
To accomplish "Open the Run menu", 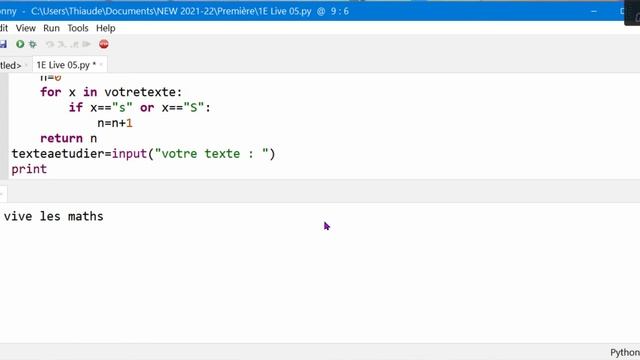I will [51, 28].
